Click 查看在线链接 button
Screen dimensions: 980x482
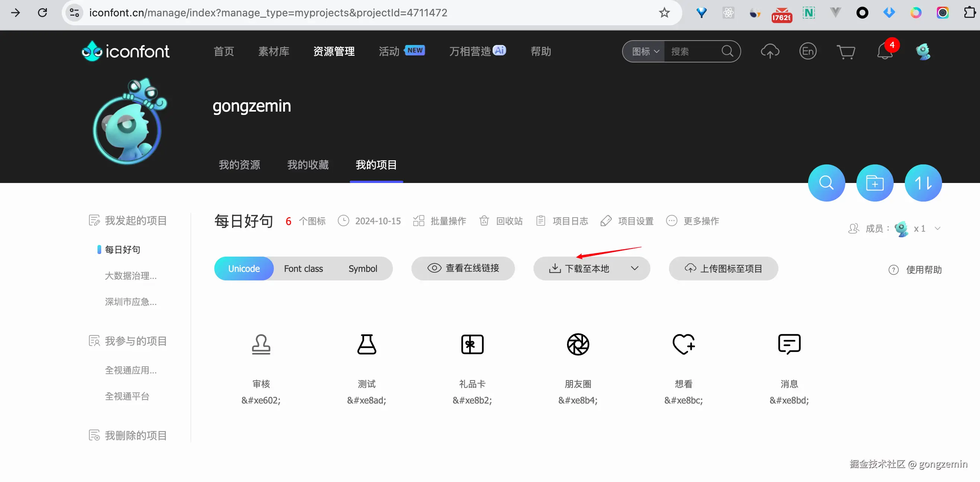[463, 269]
